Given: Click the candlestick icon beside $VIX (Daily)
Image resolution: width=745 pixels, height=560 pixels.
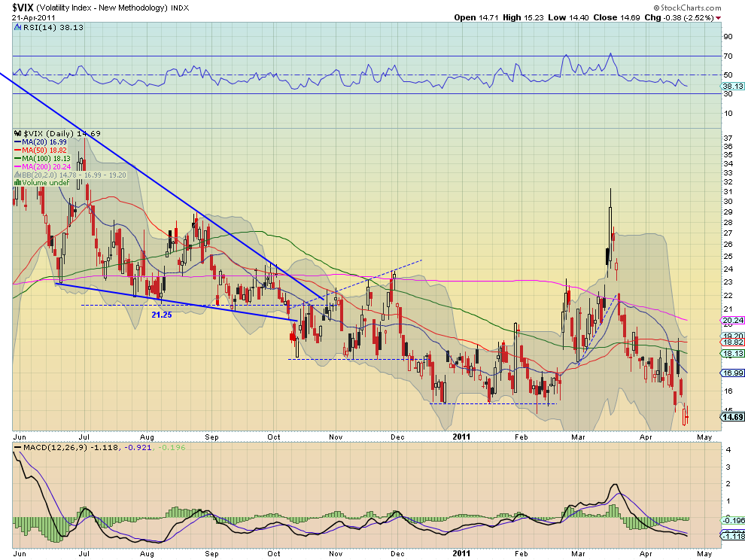Looking at the screenshot, I should [x=18, y=133].
